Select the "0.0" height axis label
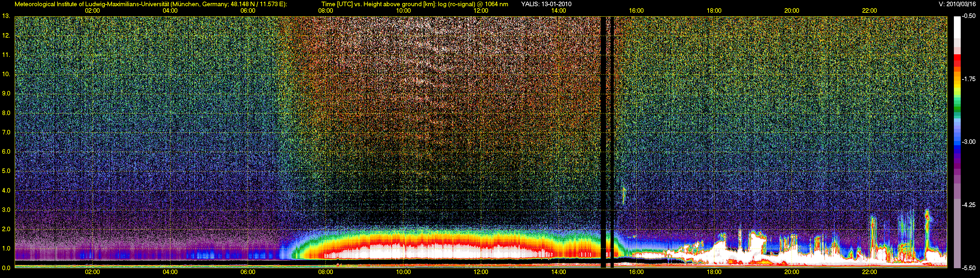Screen dimensions: 980x278 click(x=6, y=268)
